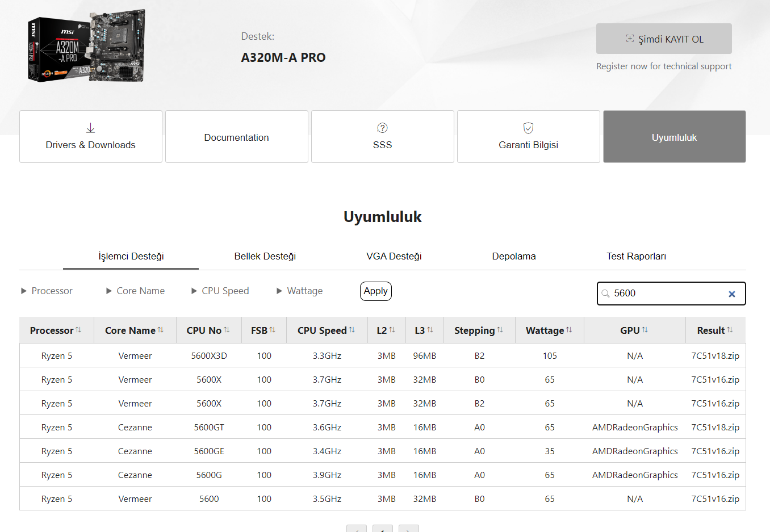Image resolution: width=770 pixels, height=532 pixels.
Task: Click the Garanti Bilgisi shield icon
Action: 528,128
